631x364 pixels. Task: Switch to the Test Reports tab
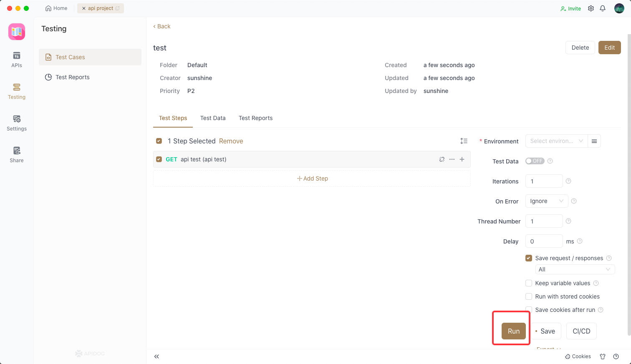tap(255, 118)
